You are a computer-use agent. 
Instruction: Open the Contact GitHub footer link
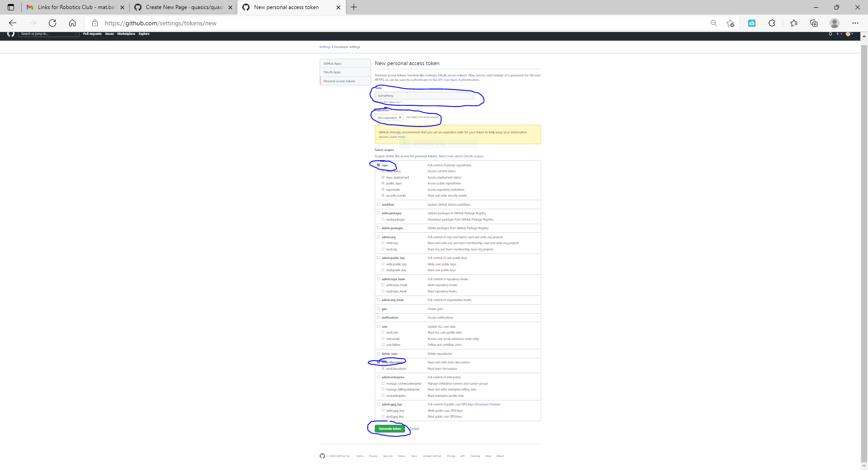pyautogui.click(x=432, y=456)
